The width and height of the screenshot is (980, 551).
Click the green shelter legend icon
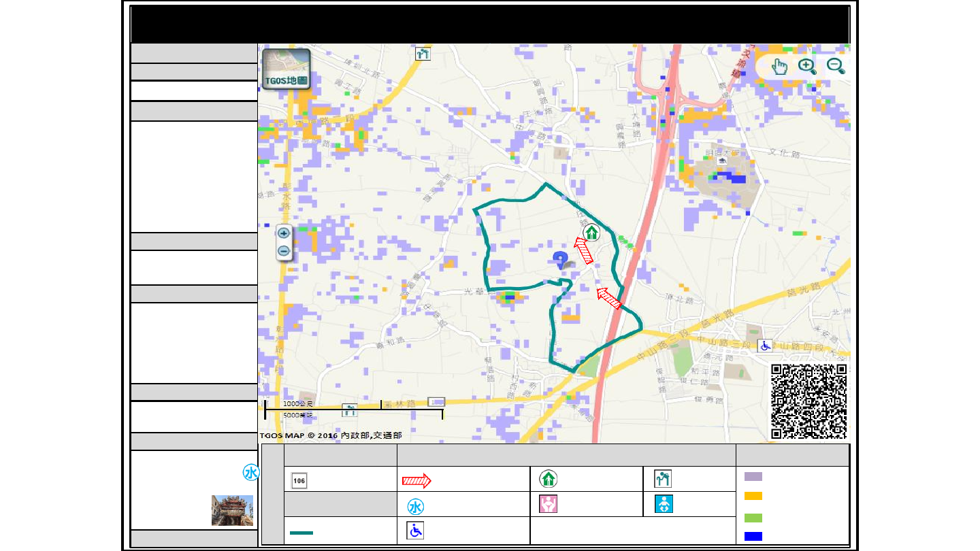coord(549,479)
